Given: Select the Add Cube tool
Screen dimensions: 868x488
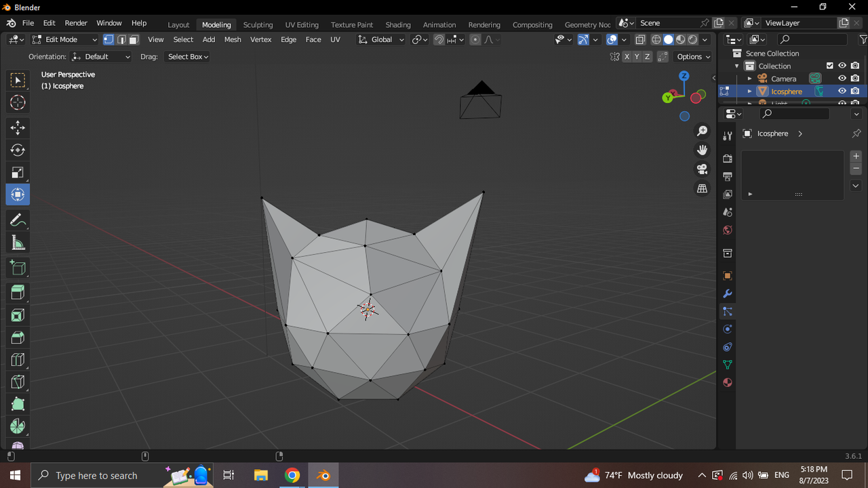Looking at the screenshot, I should tap(18, 267).
